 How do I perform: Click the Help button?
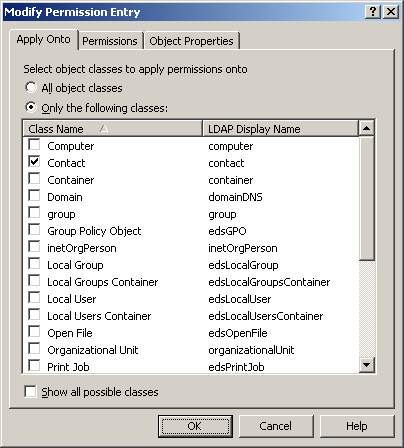[357, 426]
